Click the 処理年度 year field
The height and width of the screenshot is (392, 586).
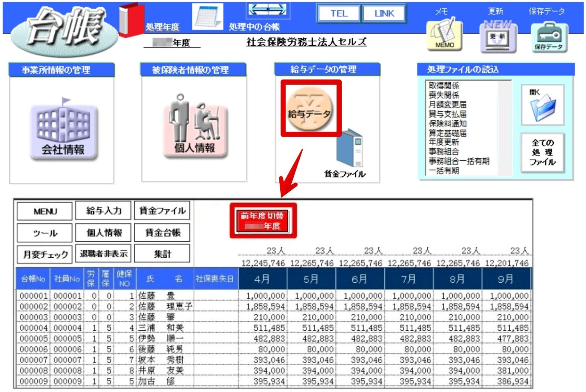click(x=172, y=42)
